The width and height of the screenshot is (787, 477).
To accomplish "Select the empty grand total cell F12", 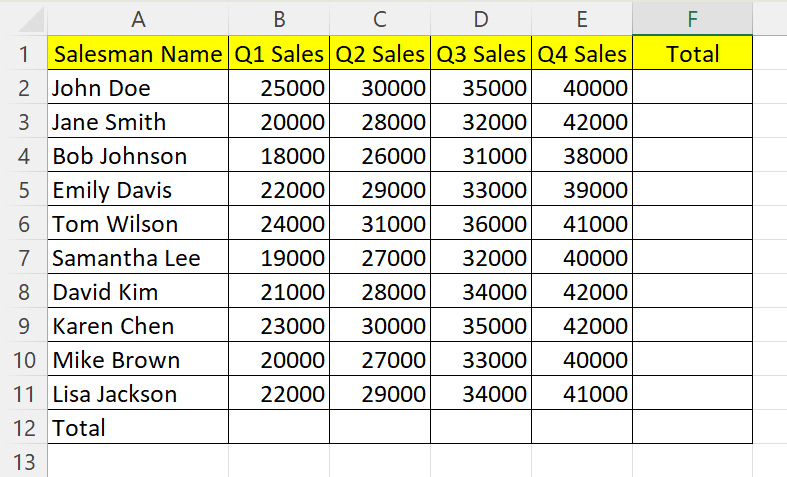I will (x=692, y=427).
